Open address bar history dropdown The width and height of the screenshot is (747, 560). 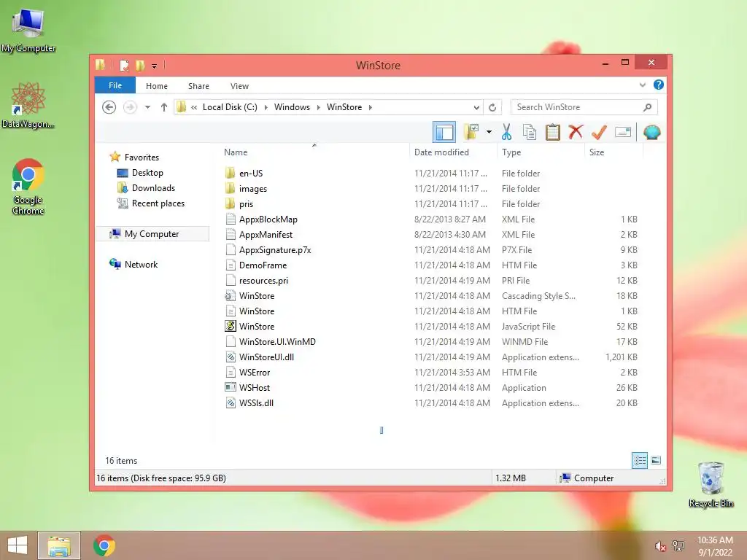click(476, 107)
